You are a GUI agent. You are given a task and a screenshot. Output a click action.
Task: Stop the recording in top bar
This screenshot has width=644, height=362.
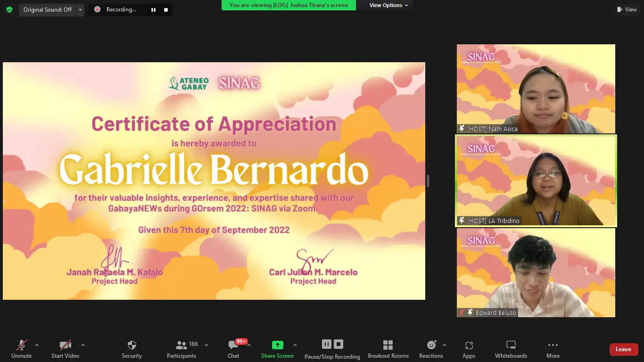[x=166, y=9]
